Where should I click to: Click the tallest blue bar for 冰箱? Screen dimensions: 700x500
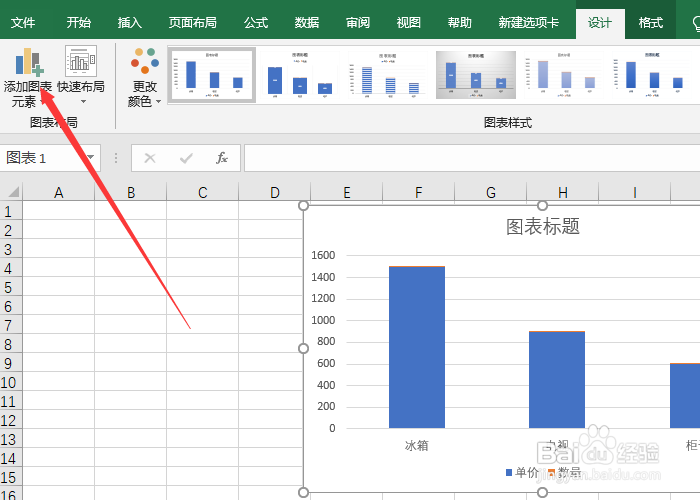point(417,347)
